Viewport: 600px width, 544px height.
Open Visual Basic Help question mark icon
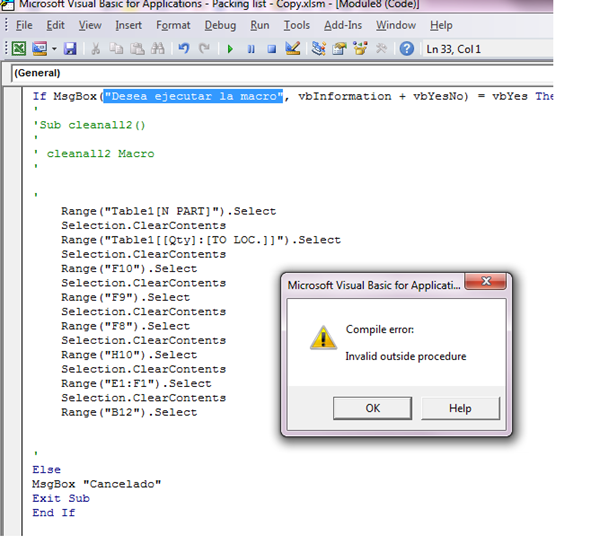click(407, 49)
